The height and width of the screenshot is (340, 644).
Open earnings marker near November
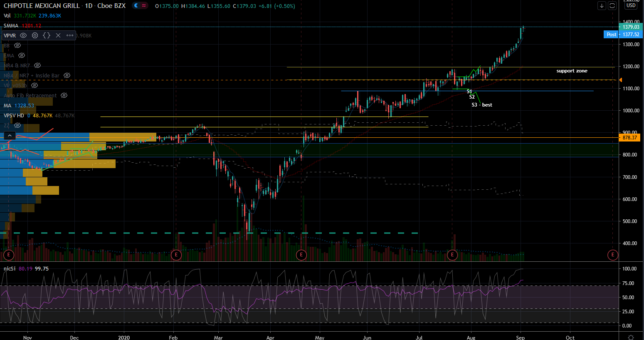click(x=8, y=255)
